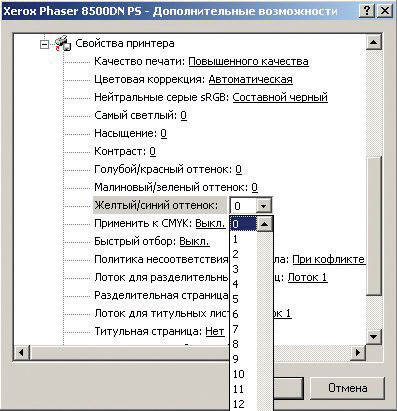Choose 4 in the dropdown list
Image resolution: width=397 pixels, height=411 pixels.
coord(244,284)
